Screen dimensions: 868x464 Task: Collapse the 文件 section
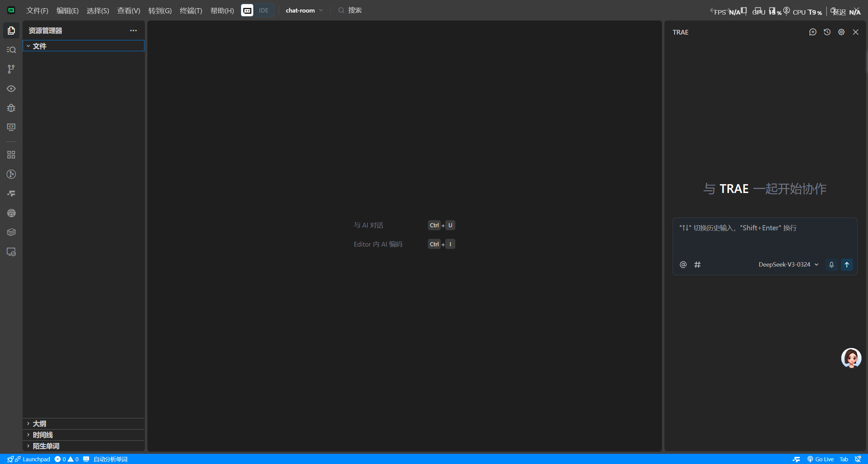coord(83,46)
